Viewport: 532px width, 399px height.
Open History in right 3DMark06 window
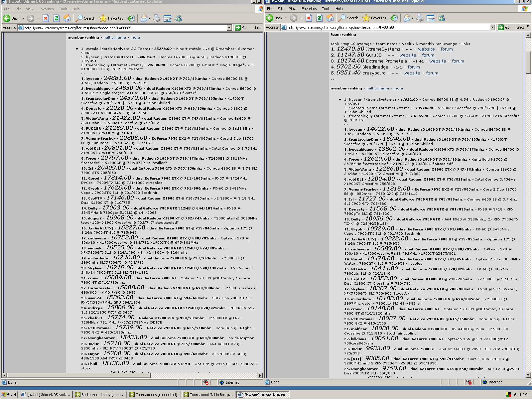394,18
